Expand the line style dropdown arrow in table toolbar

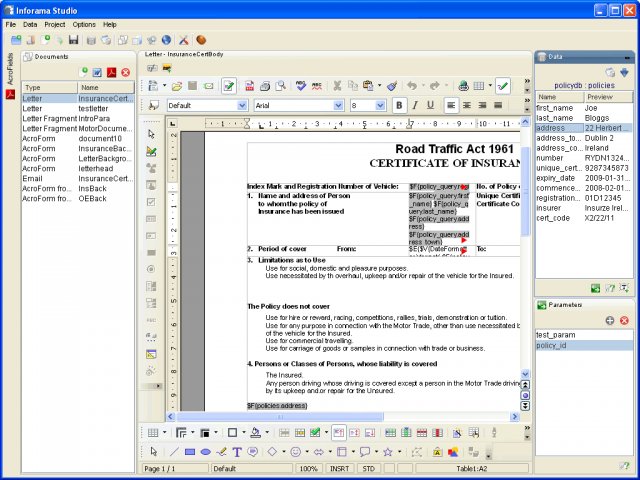(193, 433)
